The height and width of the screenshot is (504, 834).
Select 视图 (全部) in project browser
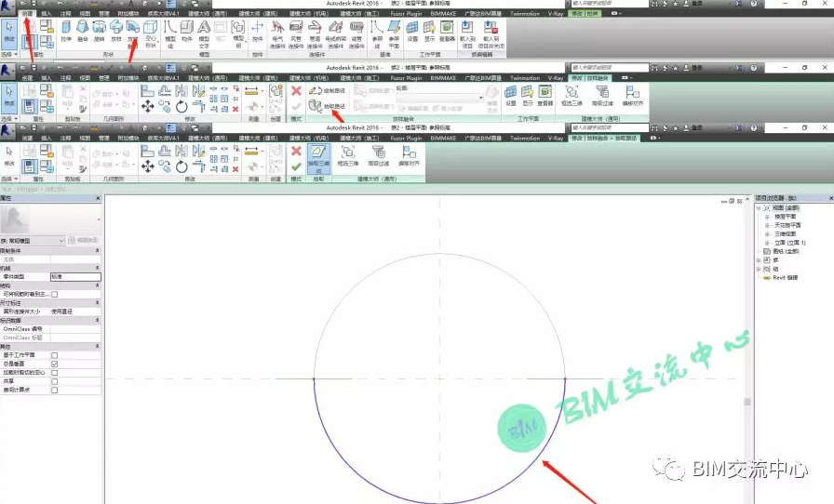point(786,208)
